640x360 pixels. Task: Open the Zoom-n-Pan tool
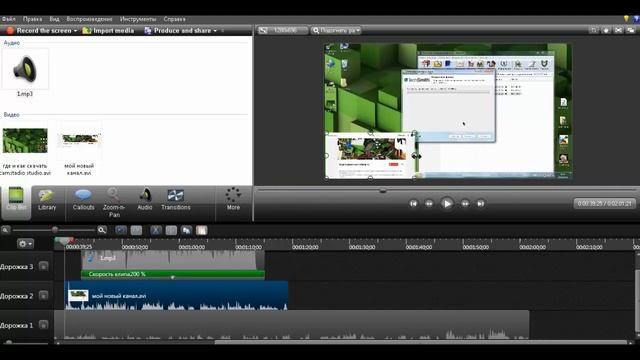click(x=114, y=202)
